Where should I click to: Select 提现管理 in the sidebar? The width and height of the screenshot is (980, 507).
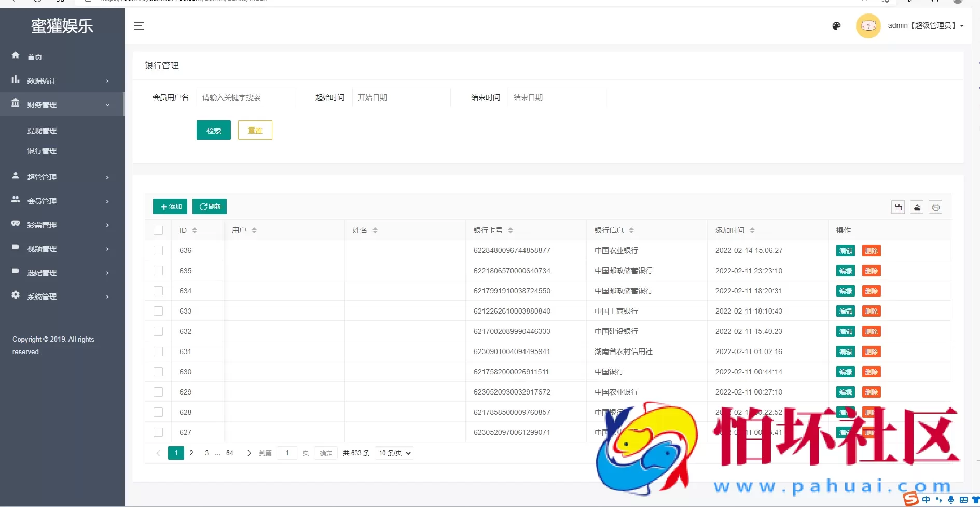click(42, 130)
